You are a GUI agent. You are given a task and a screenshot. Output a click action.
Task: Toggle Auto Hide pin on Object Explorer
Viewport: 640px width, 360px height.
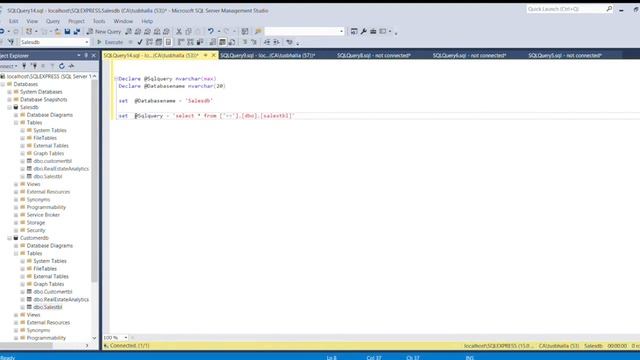coord(86,55)
